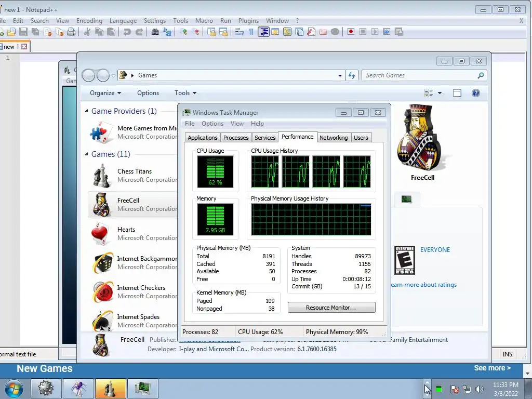
Task: Open the Language menu in Notepad++
Action: pos(123,21)
